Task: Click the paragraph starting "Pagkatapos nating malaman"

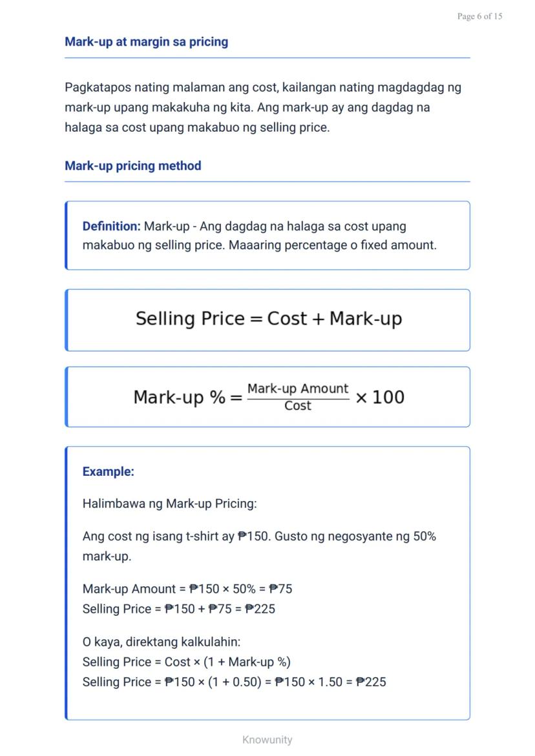Action: [x=262, y=107]
